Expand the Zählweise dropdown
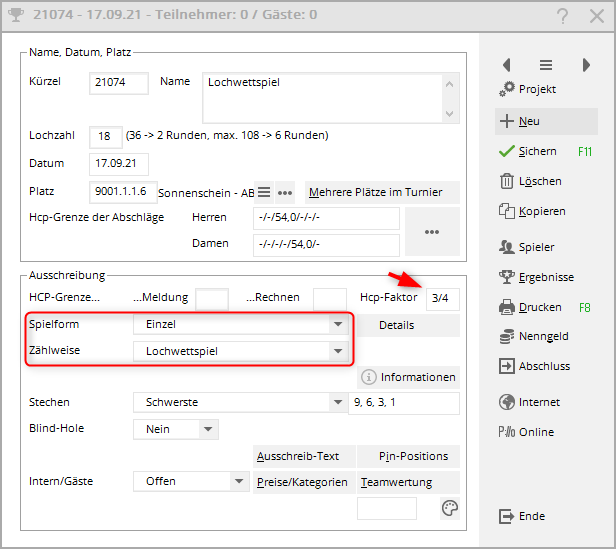 pyautogui.click(x=337, y=351)
